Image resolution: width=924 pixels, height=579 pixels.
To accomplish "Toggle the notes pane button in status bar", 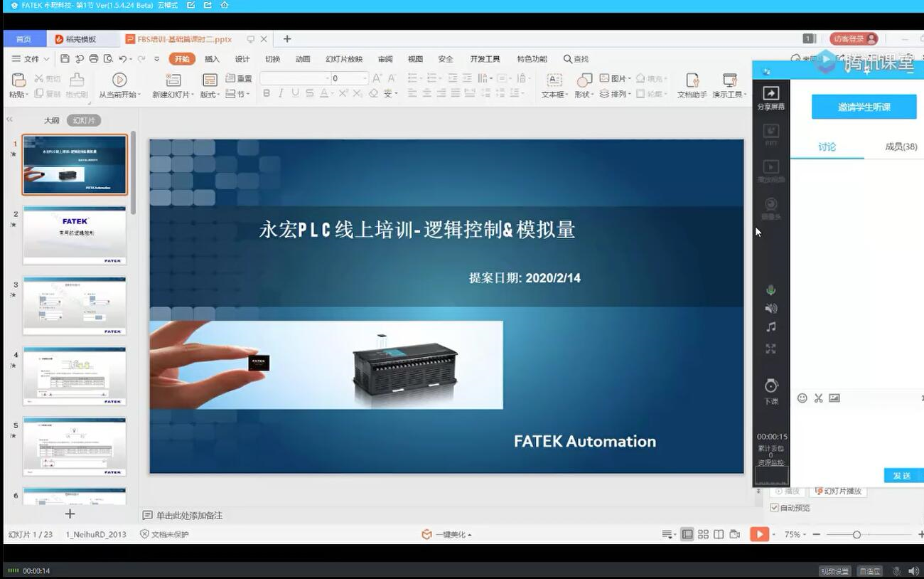I will click(x=668, y=534).
